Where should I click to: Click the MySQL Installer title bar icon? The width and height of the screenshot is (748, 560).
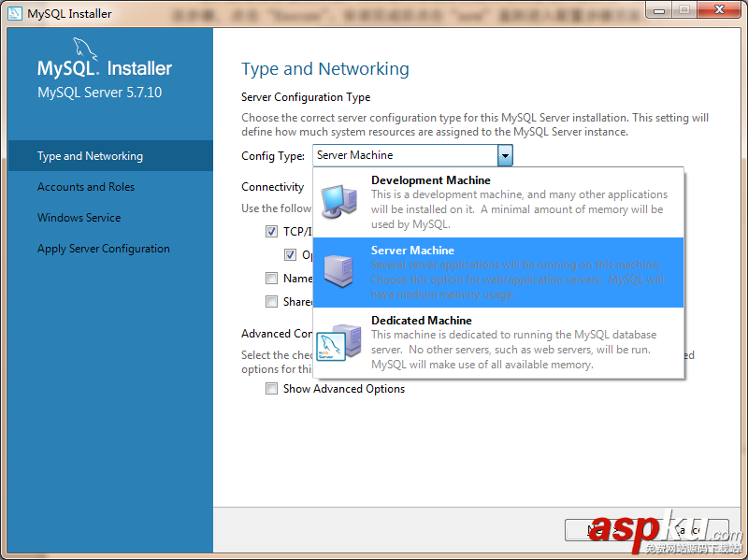coord(15,13)
